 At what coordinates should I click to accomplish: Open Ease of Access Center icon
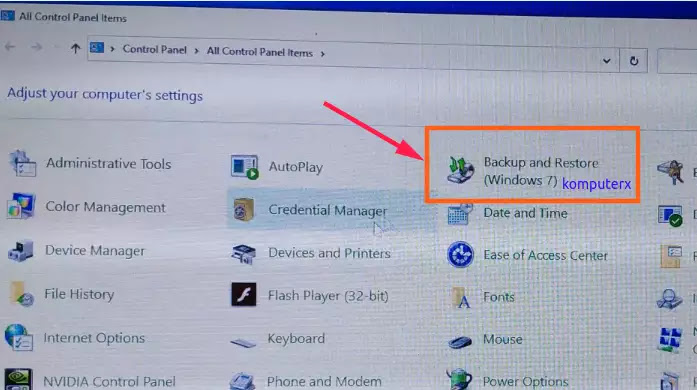460,255
